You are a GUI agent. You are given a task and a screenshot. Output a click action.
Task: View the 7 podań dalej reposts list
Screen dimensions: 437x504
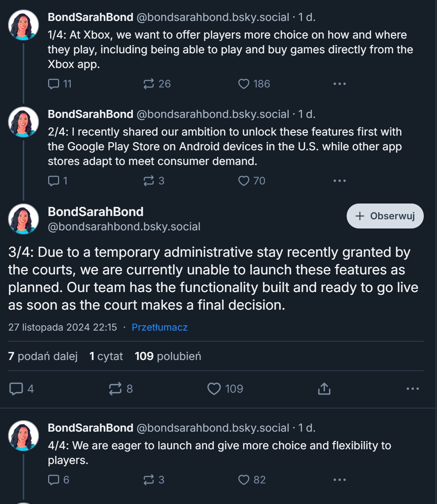pos(43,356)
